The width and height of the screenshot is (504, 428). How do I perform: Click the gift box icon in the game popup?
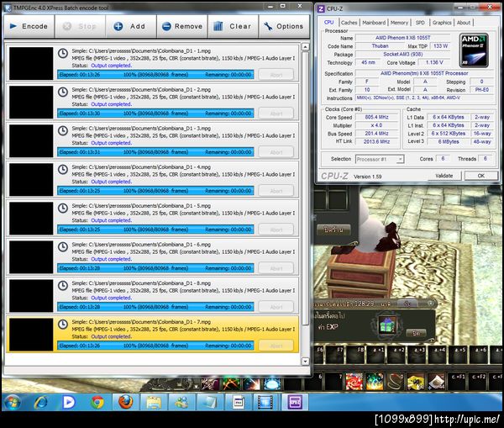[x=387, y=325]
